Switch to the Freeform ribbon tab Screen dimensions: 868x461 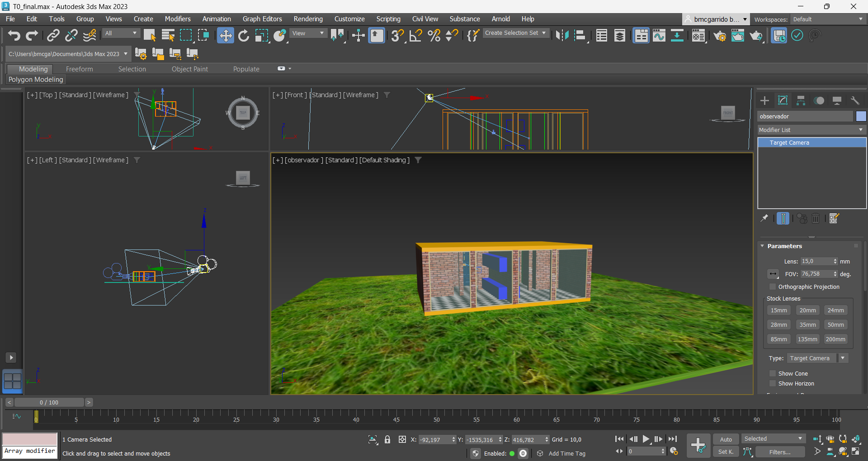tap(79, 69)
